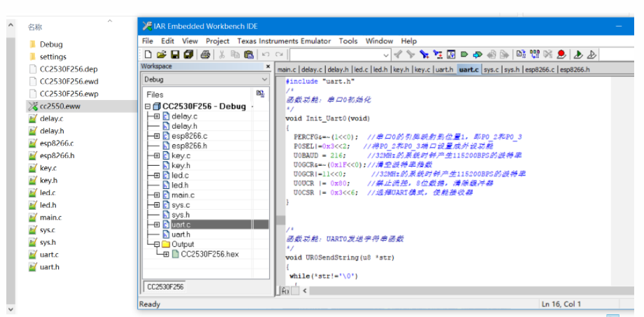Collapse the Output folder node
This screenshot has width=644, height=317.
click(x=156, y=244)
